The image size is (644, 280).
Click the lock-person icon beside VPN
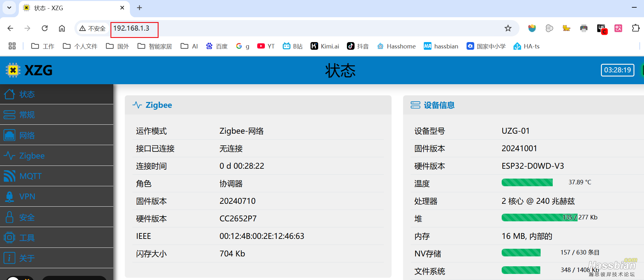(x=9, y=196)
